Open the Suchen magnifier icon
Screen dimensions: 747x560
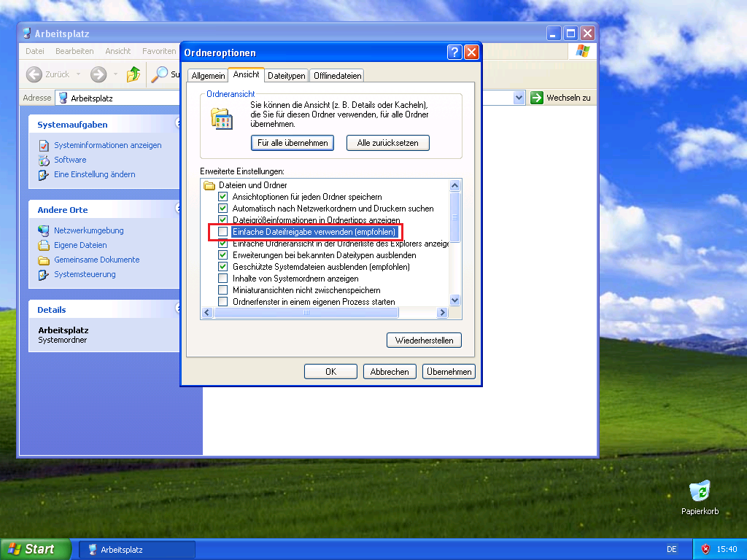160,74
